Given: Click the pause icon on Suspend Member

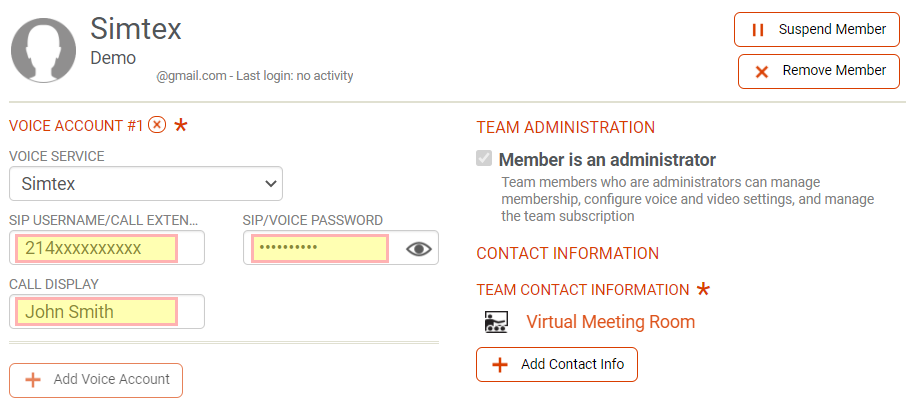Looking at the screenshot, I should (758, 30).
